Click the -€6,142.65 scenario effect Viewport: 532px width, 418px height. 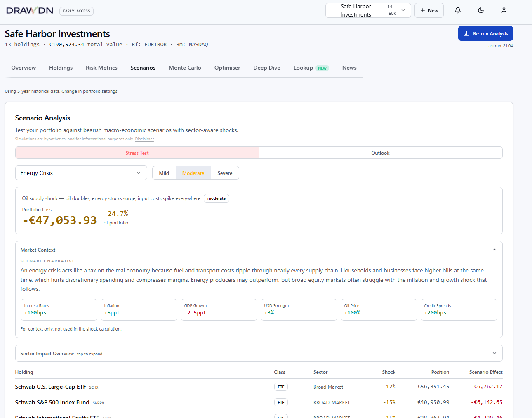pyautogui.click(x=487, y=402)
